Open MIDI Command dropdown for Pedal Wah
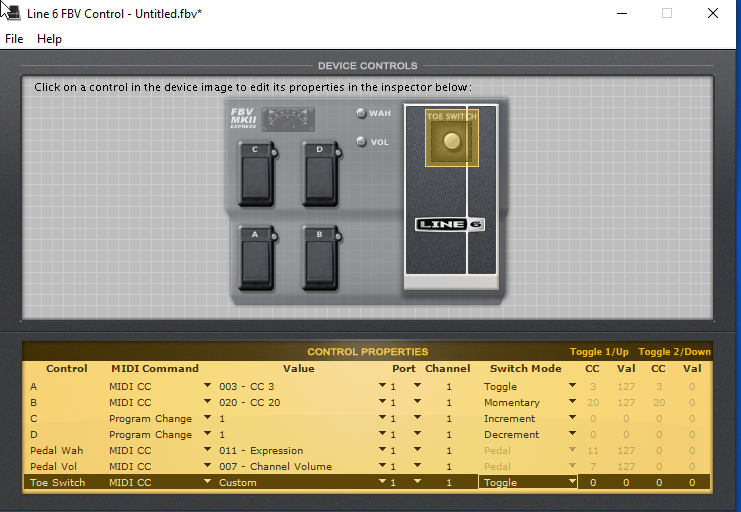This screenshot has width=741, height=512. click(207, 450)
